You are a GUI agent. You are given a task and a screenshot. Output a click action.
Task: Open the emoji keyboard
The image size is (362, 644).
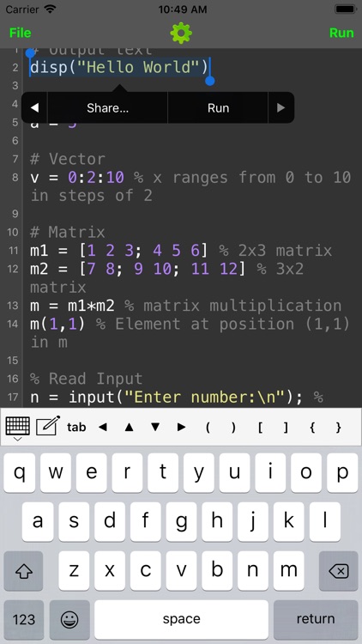[x=69, y=619]
